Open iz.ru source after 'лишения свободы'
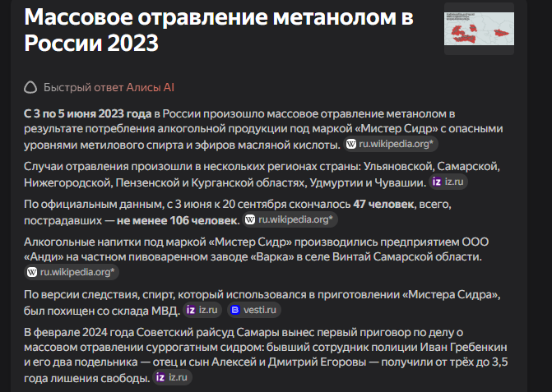The image size is (552, 392). [x=172, y=377]
